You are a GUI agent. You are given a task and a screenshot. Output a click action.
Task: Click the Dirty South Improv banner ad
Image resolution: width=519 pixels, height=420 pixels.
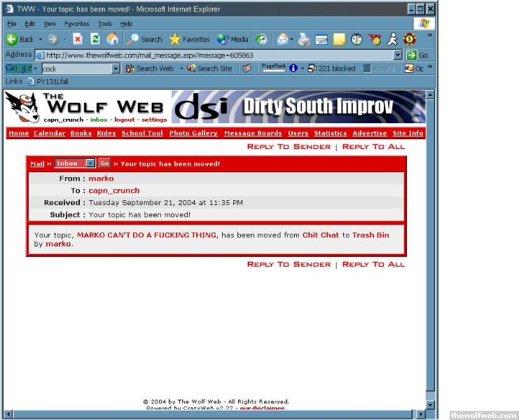[298, 106]
